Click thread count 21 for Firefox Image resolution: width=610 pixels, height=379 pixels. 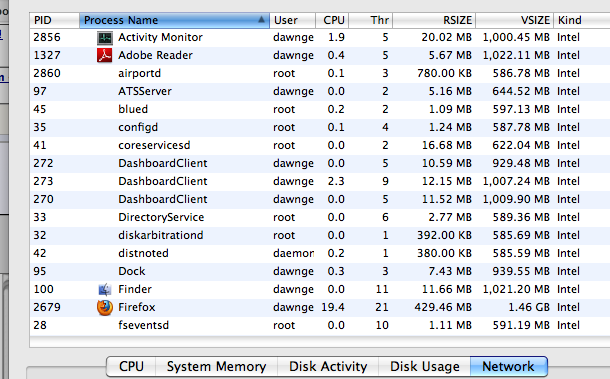point(382,307)
